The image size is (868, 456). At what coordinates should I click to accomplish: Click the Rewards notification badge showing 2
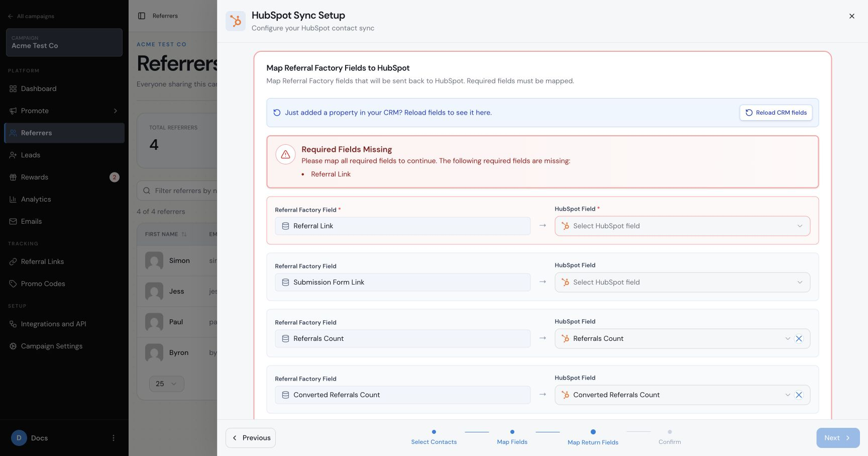point(115,177)
